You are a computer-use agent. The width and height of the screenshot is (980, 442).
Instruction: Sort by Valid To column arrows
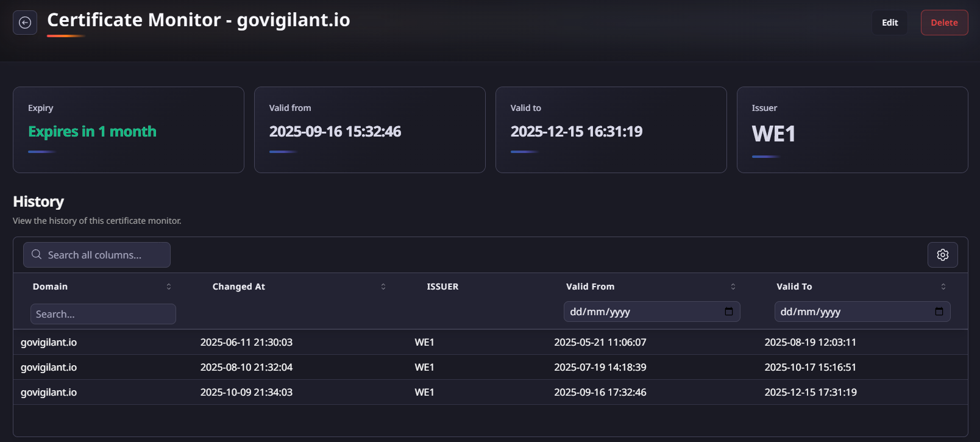coord(943,287)
